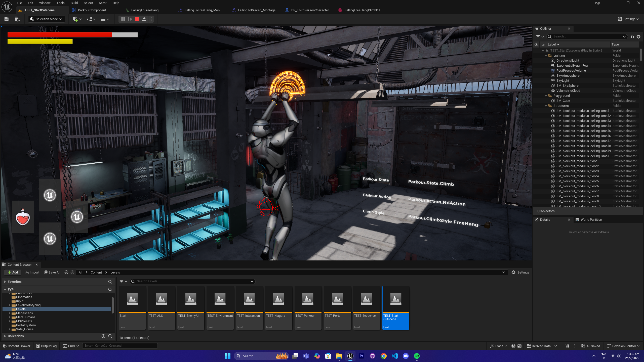Click the new folder icon in Outliner
Image resolution: width=644 pixels, height=362 pixels.
point(632,37)
